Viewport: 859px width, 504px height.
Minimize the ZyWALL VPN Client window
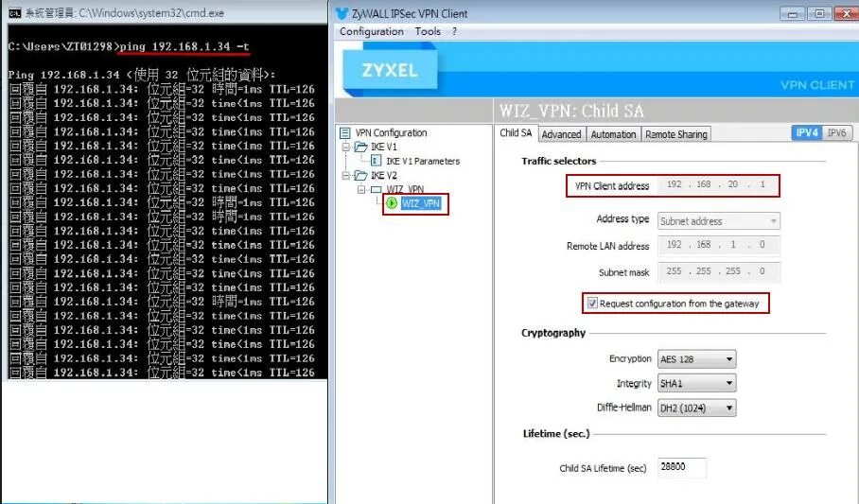pyautogui.click(x=792, y=13)
